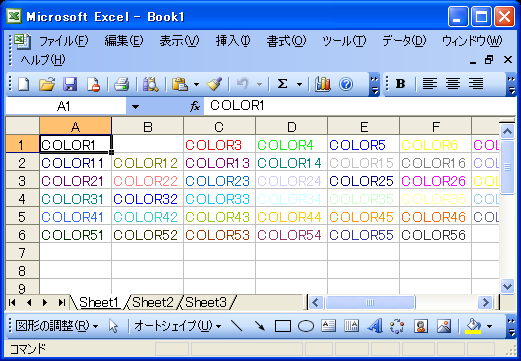Select cell containing COLOR33

[219, 199]
